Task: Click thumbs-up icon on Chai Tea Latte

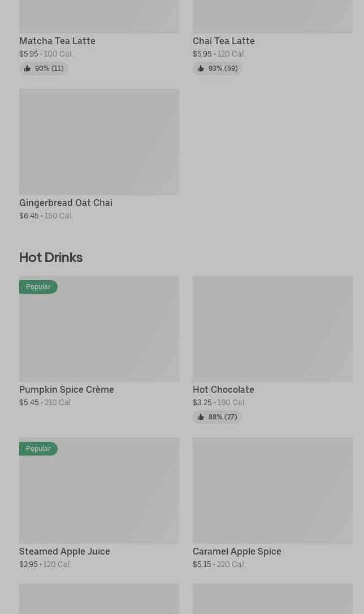Action: click(x=201, y=68)
